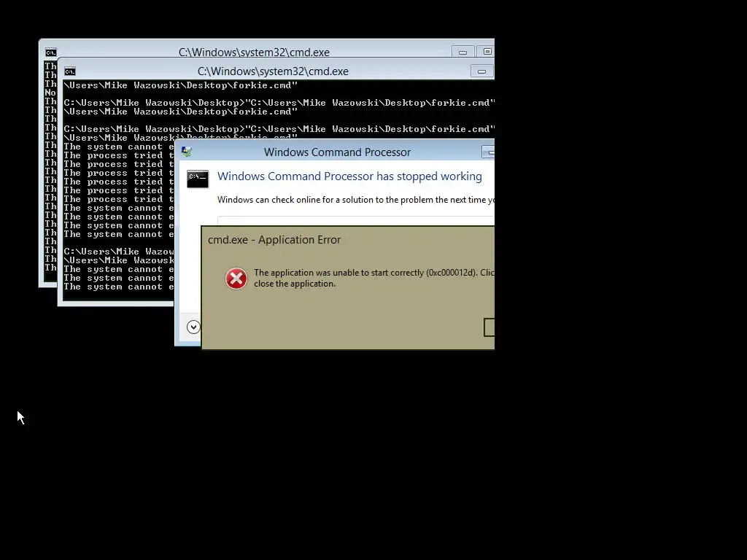Click the front cmd.exe window title text
747x560 pixels.
273,71
